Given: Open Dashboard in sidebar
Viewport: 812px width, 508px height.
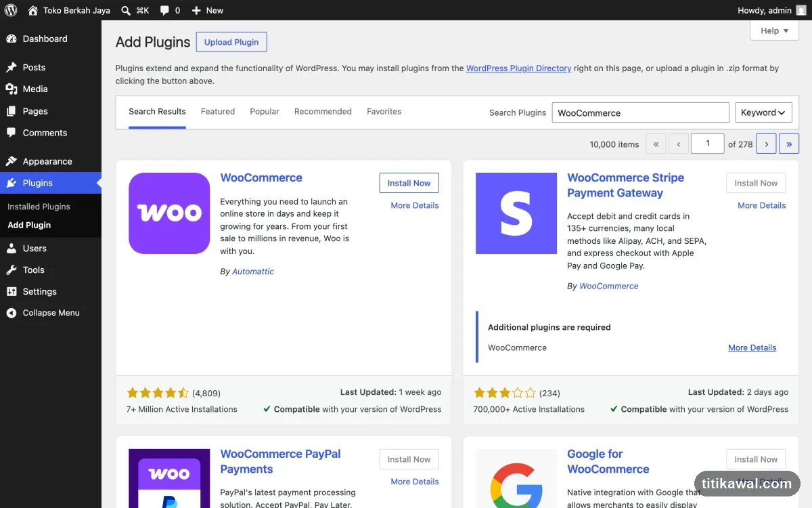Looking at the screenshot, I should tap(51, 39).
